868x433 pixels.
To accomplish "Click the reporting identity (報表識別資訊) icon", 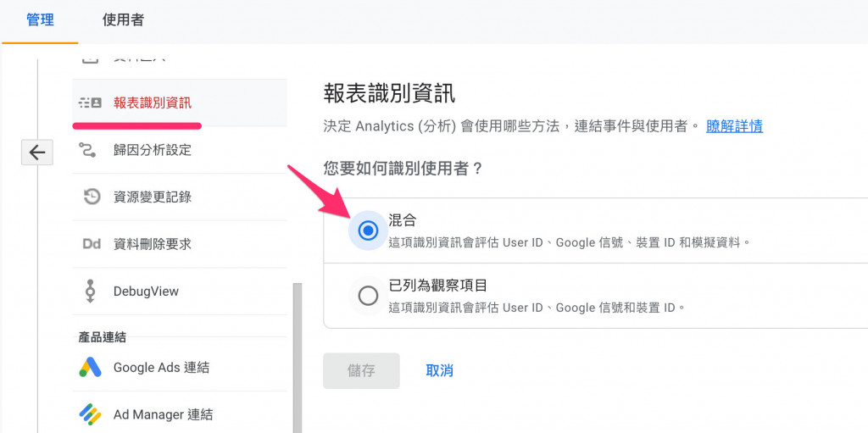I will pos(90,103).
